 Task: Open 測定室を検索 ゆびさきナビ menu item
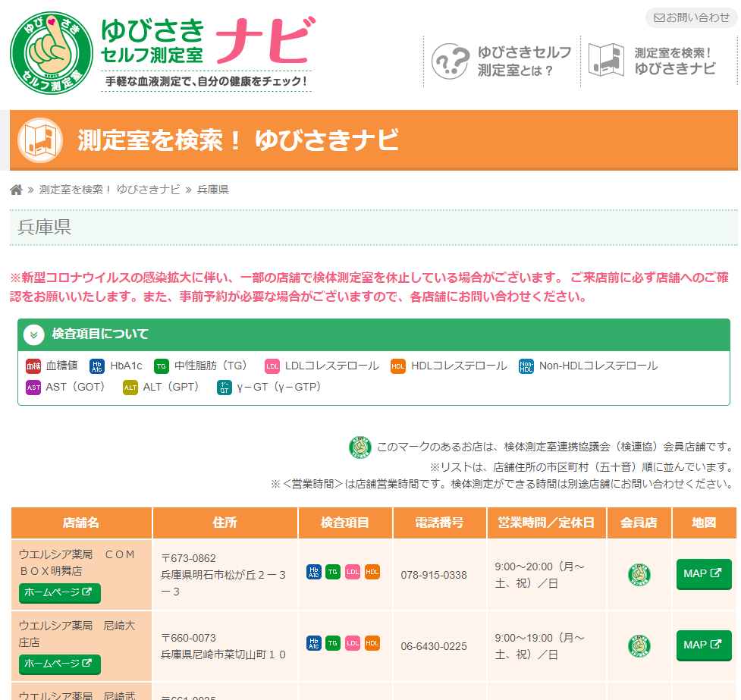(x=653, y=61)
